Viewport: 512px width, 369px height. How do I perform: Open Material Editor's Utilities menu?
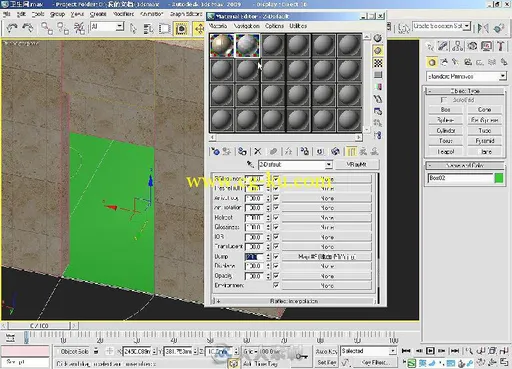[x=298, y=26]
